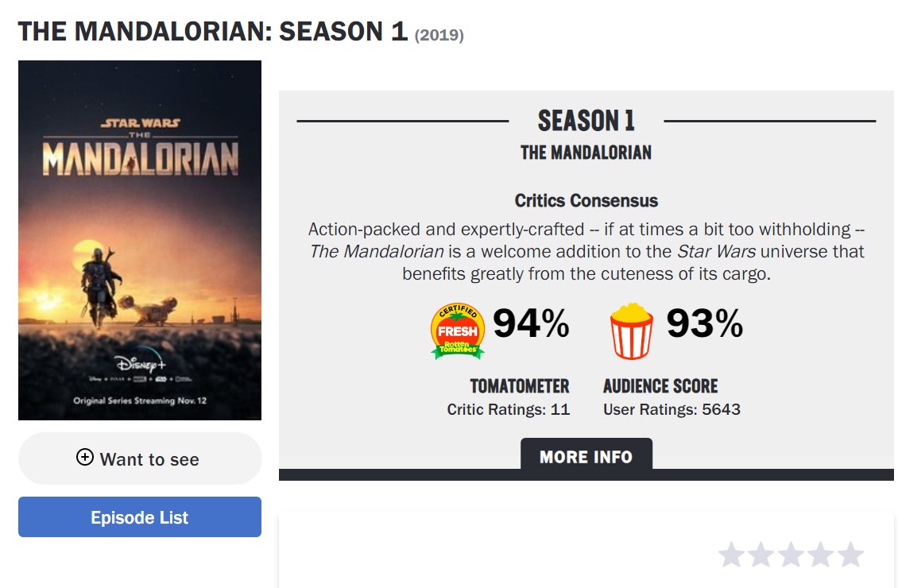Select the third rating star

tap(791, 555)
